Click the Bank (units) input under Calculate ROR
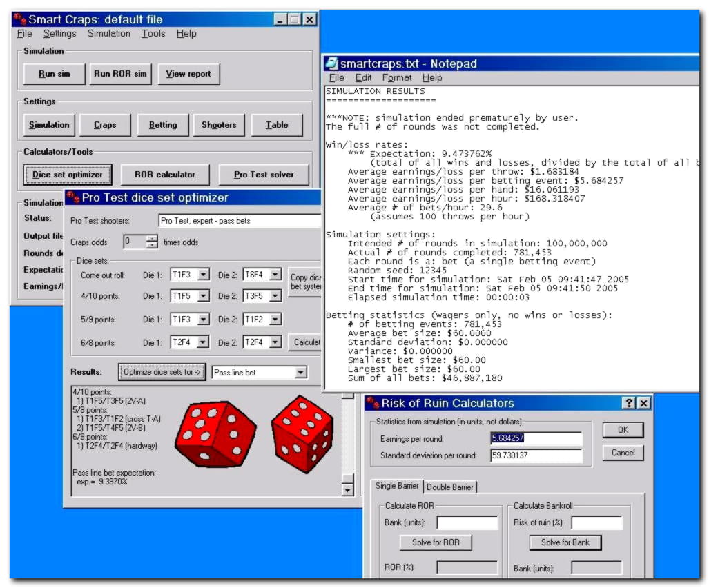The image size is (709, 588). tap(467, 523)
